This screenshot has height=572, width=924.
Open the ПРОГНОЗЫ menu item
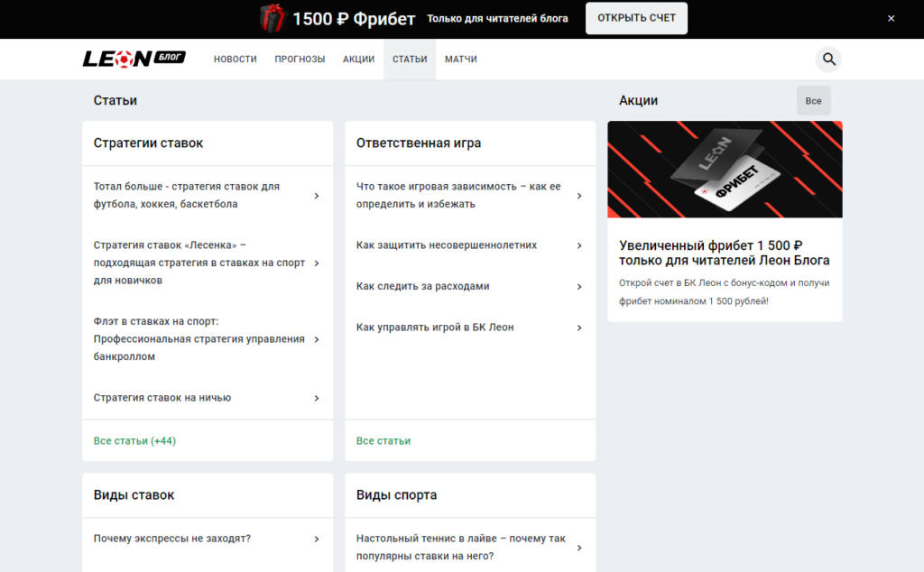coord(300,60)
